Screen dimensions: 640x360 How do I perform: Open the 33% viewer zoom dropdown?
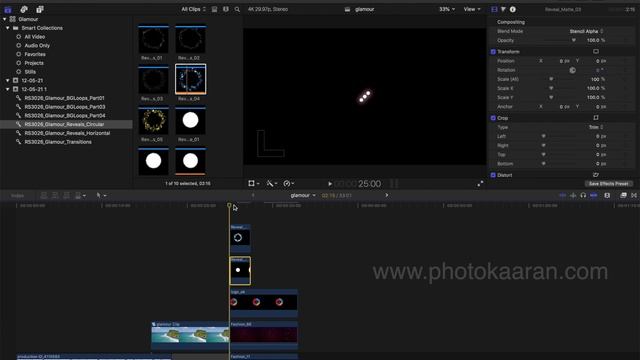(447, 9)
